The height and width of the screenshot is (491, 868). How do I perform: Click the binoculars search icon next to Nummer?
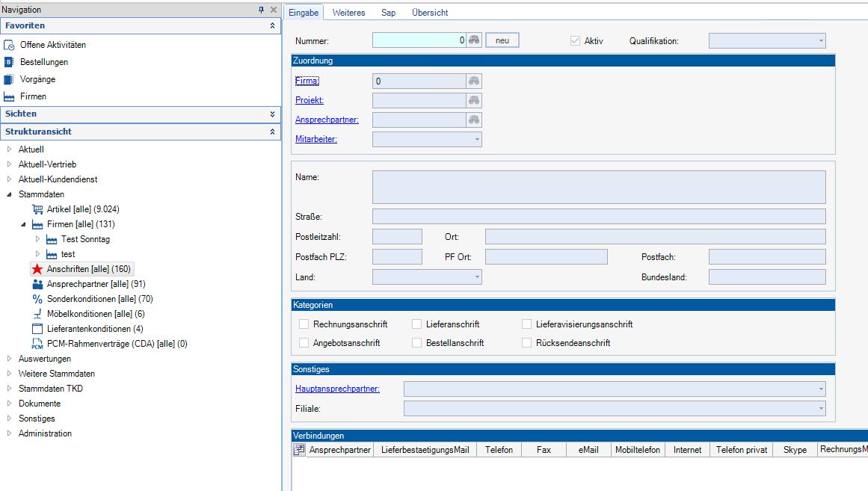[x=474, y=40]
